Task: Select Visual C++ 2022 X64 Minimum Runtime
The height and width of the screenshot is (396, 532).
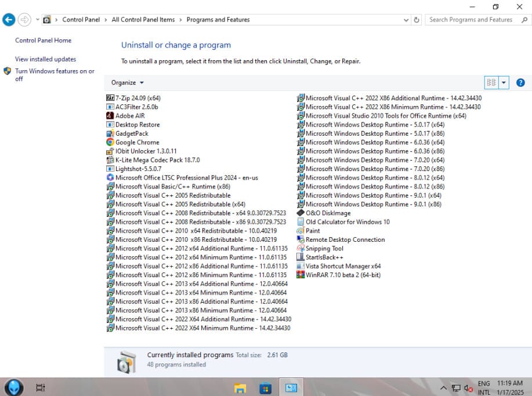Action: click(198, 328)
